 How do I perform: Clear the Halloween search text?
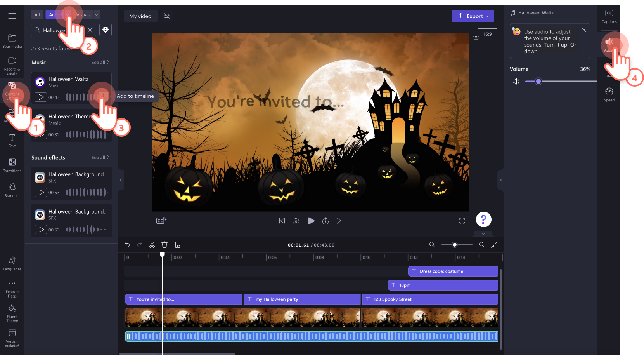90,30
